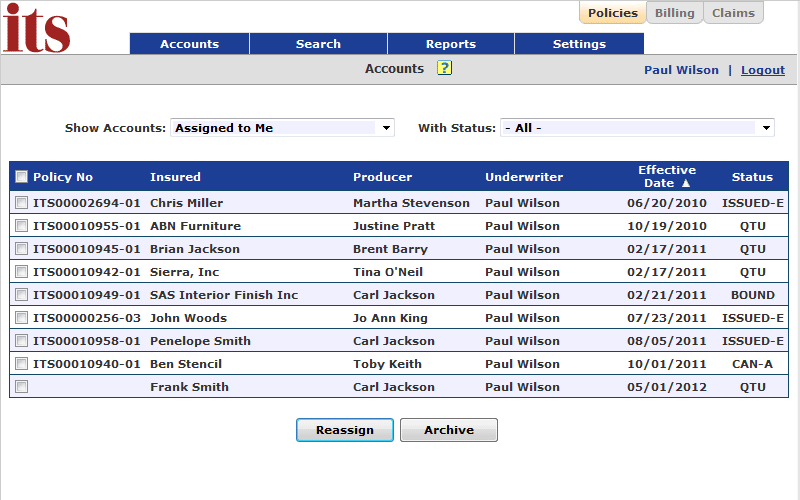This screenshot has width=800, height=500.
Task: Sort by the Insured column header
Action: pos(175,177)
